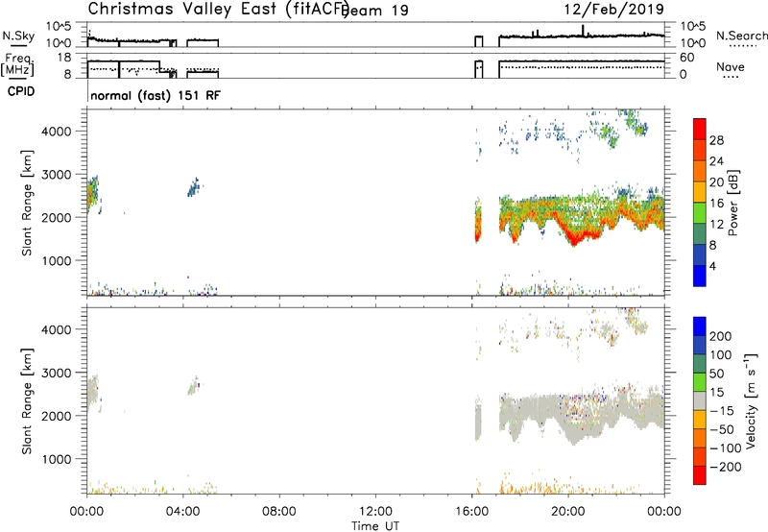Click the 'CPID' label

[x=21, y=91]
